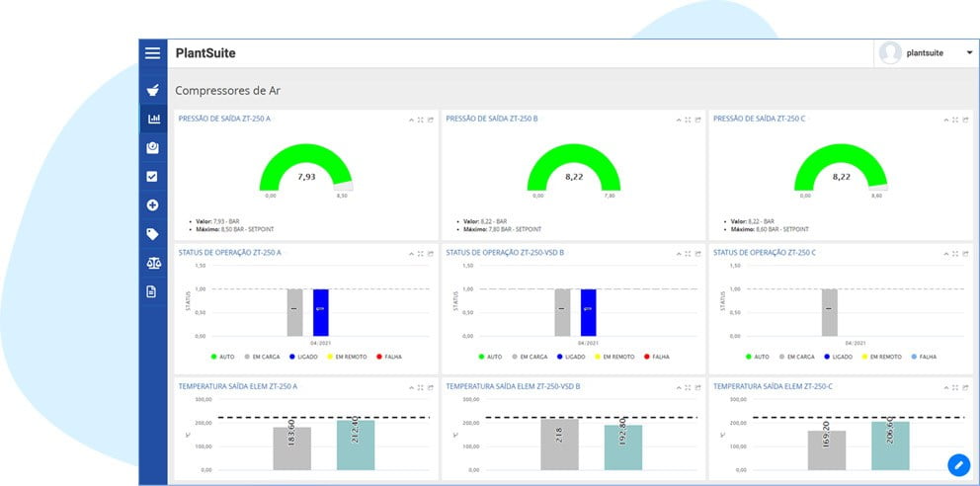Maximize the Pressão de Saída ZT-250 B panel
The image size is (980, 486).
click(x=689, y=120)
